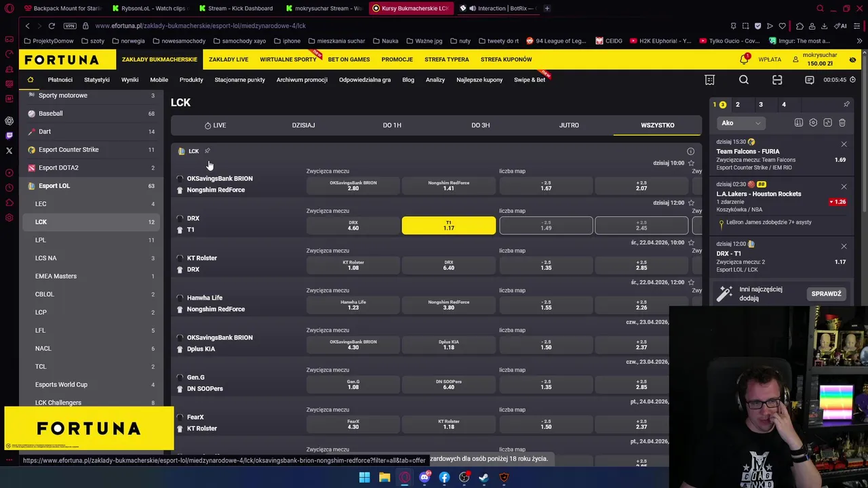Select Gen.G 1.08 odds
868x488 pixels.
pyautogui.click(x=353, y=384)
